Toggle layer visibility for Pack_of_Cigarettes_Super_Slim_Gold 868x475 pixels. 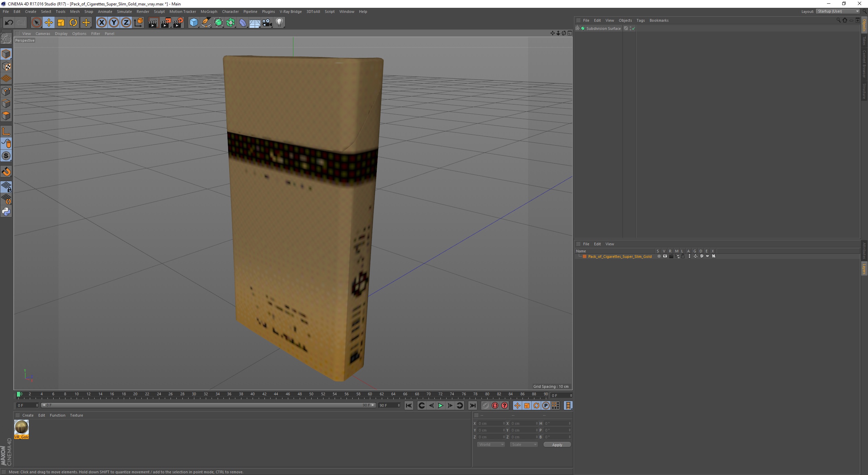(665, 256)
